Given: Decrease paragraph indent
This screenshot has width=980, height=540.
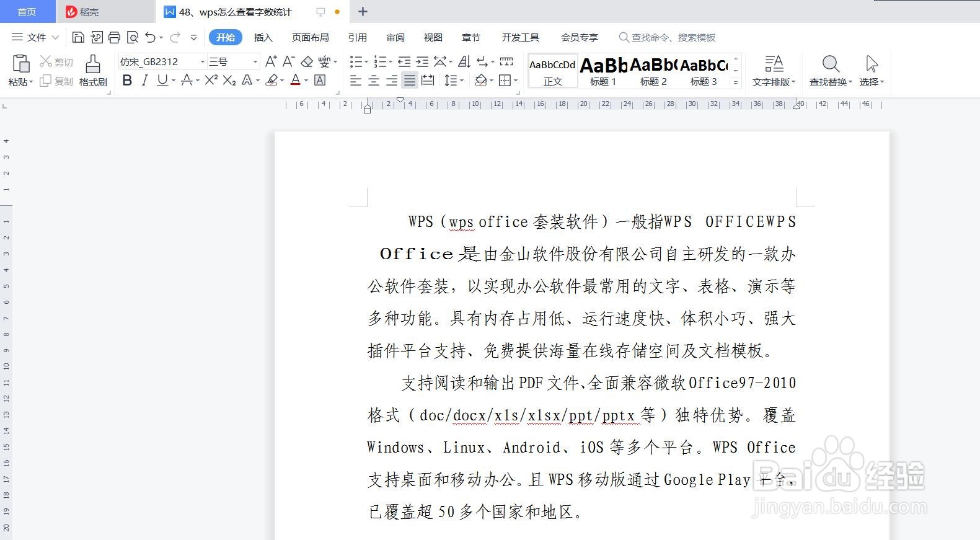Looking at the screenshot, I should (x=404, y=61).
